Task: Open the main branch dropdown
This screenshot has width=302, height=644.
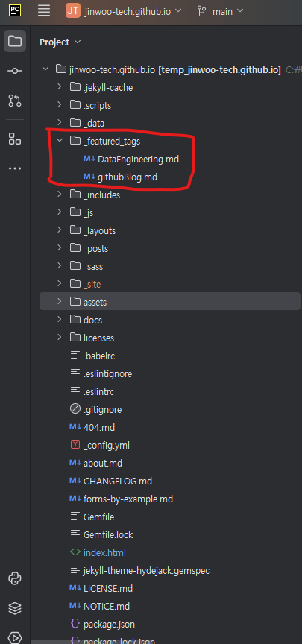Action: 220,11
